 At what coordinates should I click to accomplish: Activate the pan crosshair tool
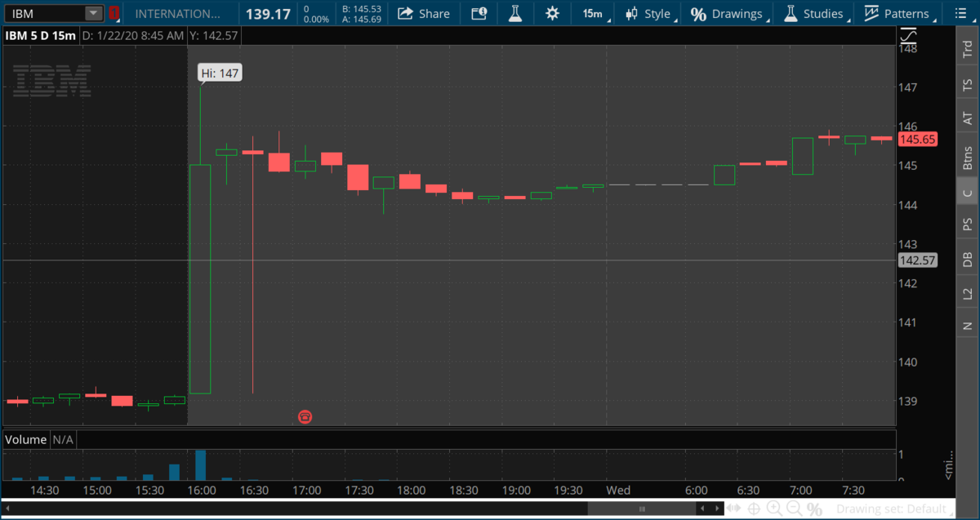click(753, 509)
